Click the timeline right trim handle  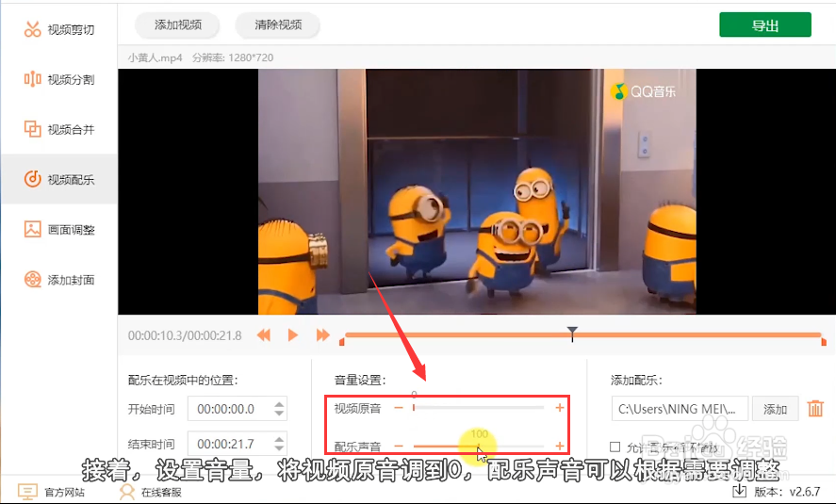824,342
